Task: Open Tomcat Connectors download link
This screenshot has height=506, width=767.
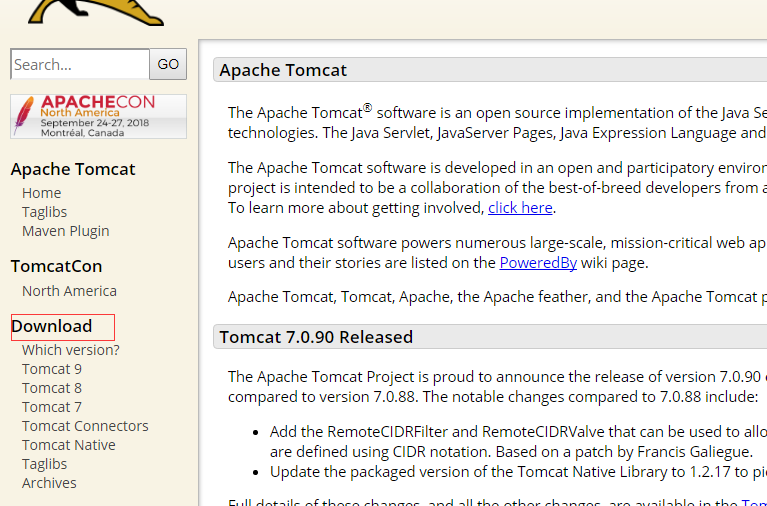Action: [85, 426]
